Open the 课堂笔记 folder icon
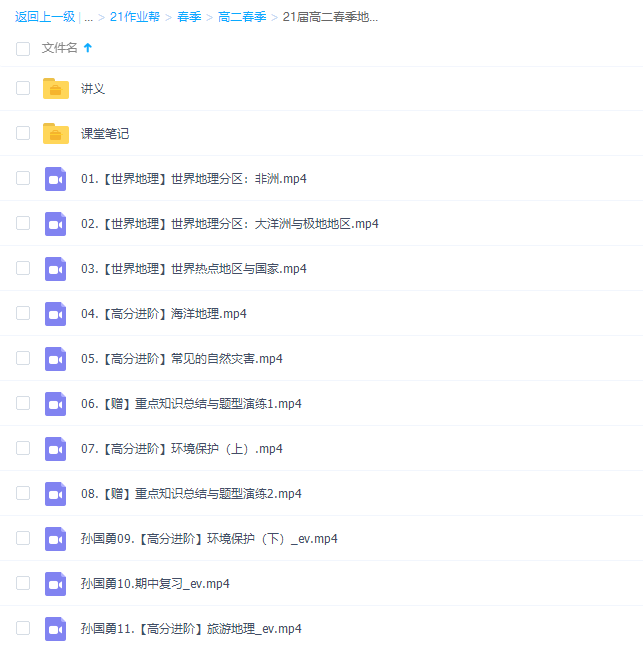 point(56,133)
